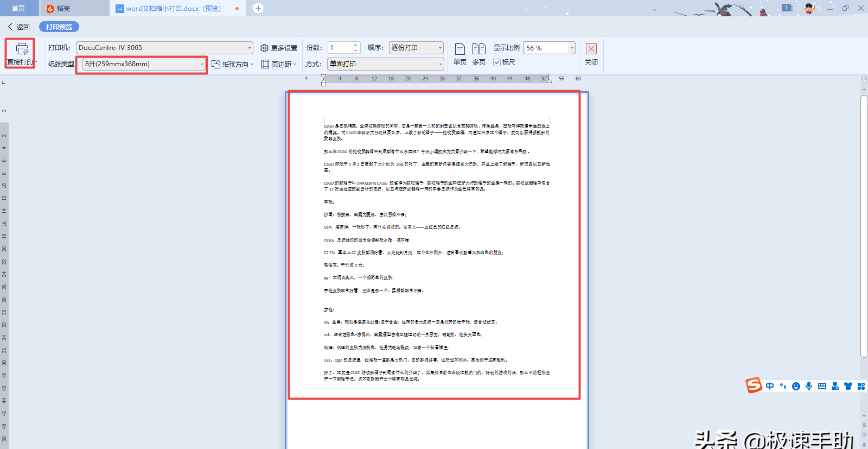Open the skin shirt icon in Sogou bar

[848, 386]
